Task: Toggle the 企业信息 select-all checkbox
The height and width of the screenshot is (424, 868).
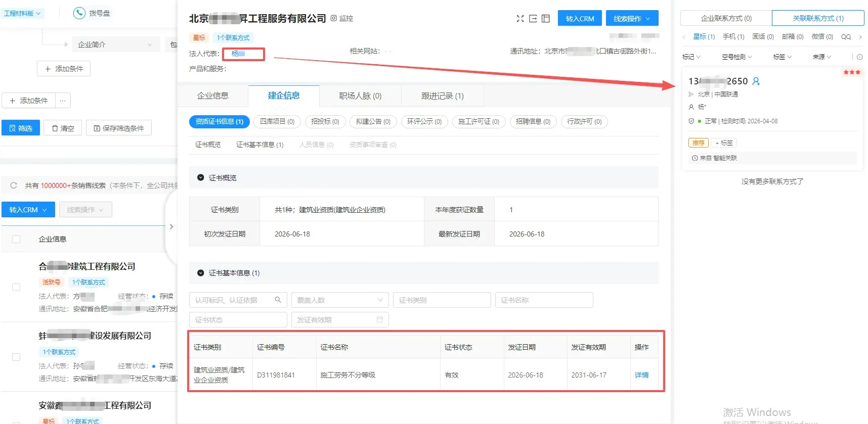Action: coord(16,239)
